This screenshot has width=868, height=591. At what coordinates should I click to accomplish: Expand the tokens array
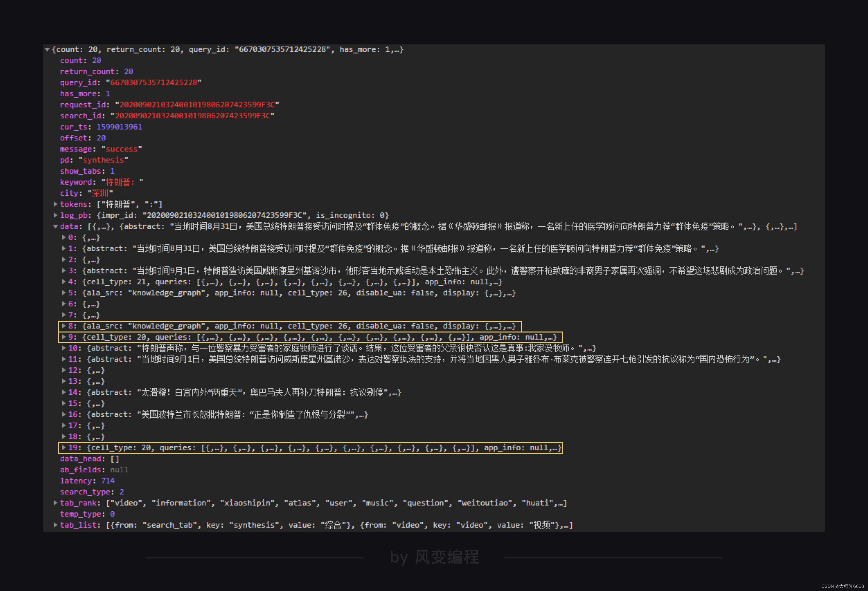[55, 204]
